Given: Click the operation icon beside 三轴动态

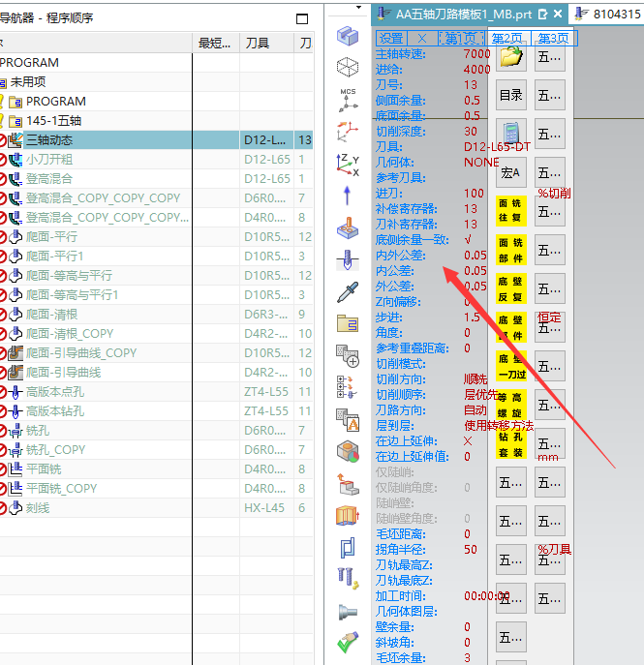Looking at the screenshot, I should pyautogui.click(x=15, y=140).
